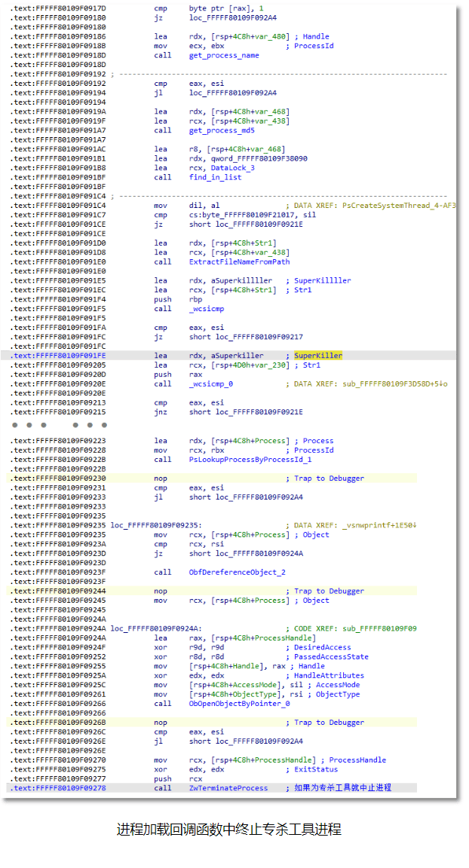Click ZwTerminateProcess function name
The image size is (469, 868).
pos(228,787)
